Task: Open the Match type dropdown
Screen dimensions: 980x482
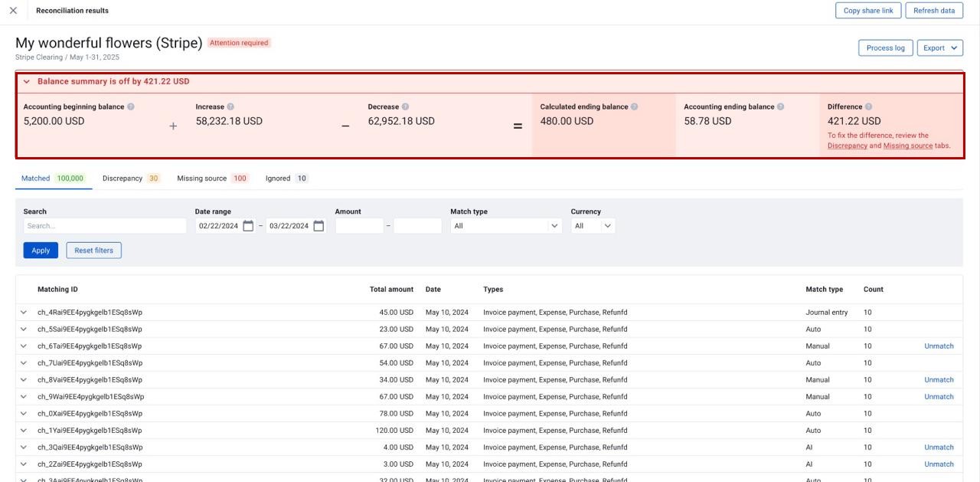Action: [506, 226]
